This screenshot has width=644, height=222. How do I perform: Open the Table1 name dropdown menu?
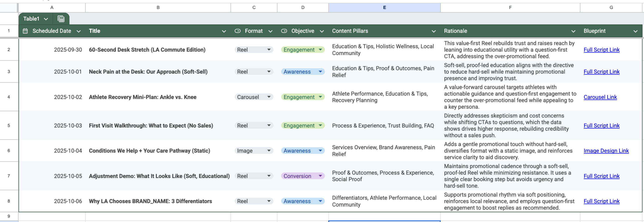pyautogui.click(x=46, y=19)
